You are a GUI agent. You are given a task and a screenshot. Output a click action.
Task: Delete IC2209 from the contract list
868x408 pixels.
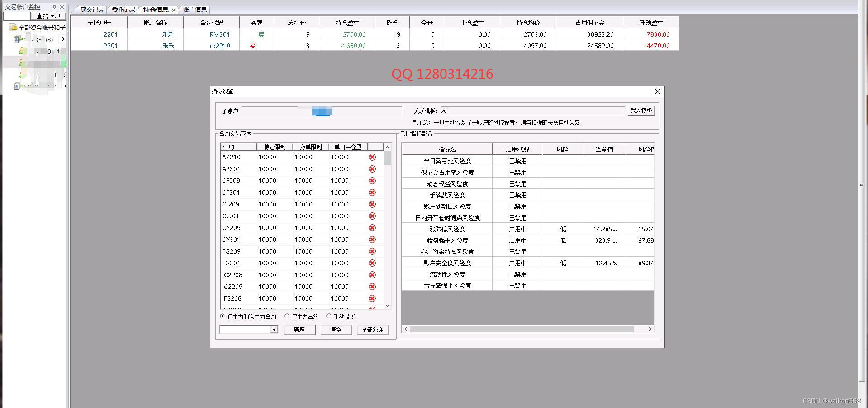tap(372, 287)
